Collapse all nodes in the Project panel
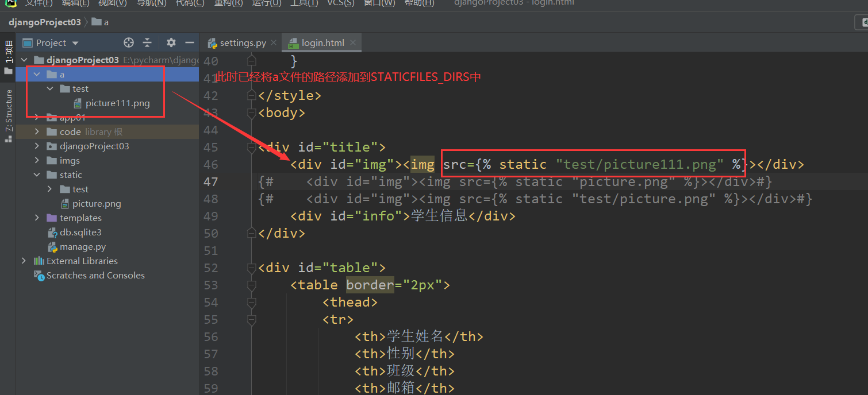This screenshot has height=395, width=868. coord(147,42)
